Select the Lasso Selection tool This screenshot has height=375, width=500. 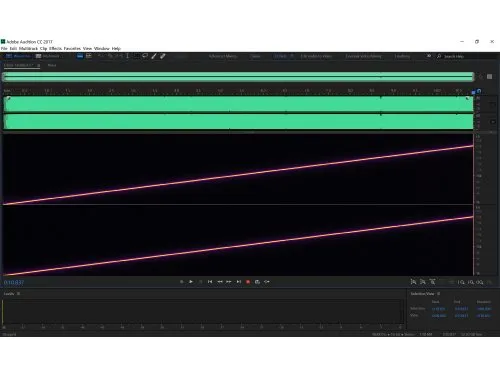tap(145, 56)
